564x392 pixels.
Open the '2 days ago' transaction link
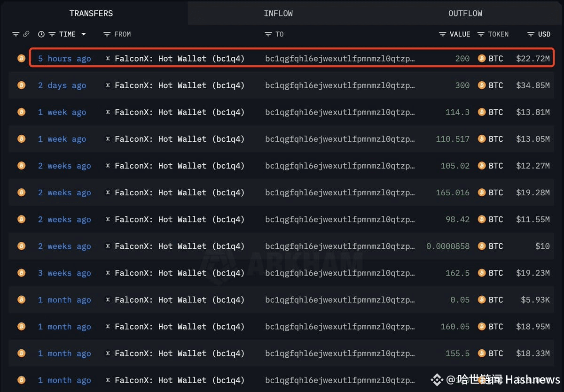coord(62,85)
